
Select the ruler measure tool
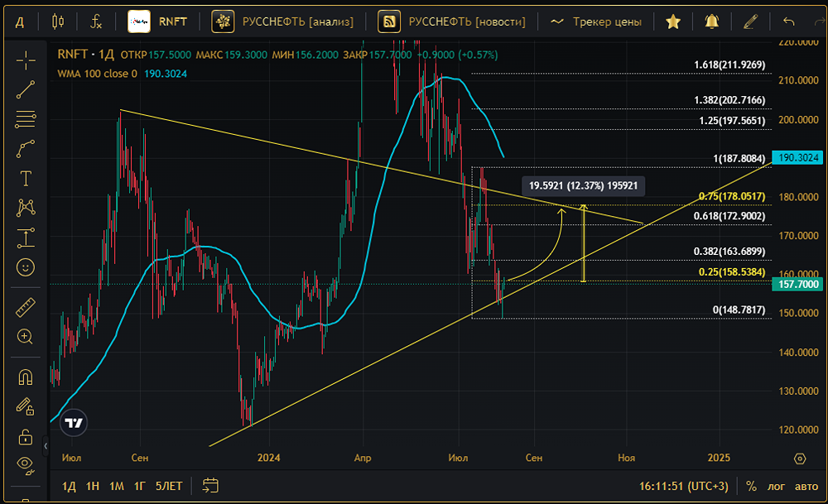(26, 307)
